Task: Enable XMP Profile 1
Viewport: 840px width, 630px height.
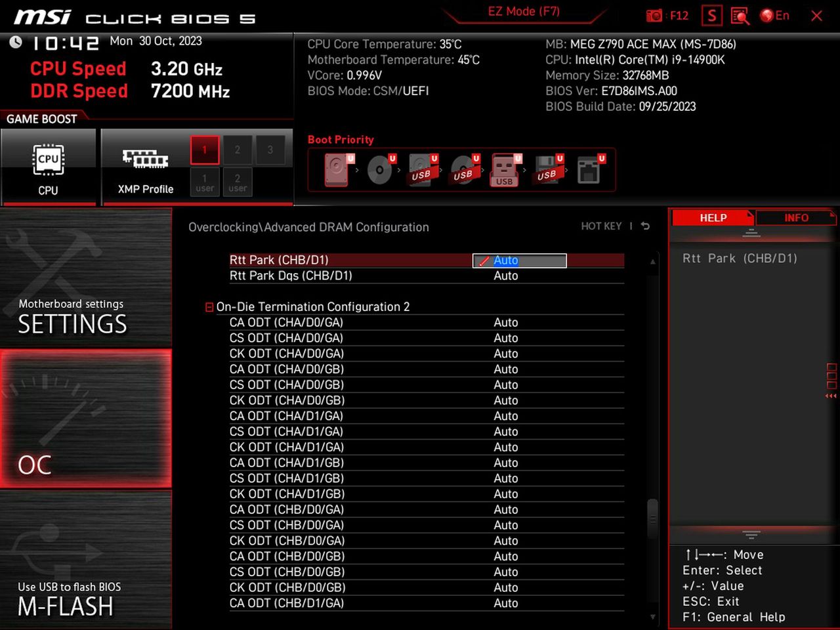Action: click(205, 150)
